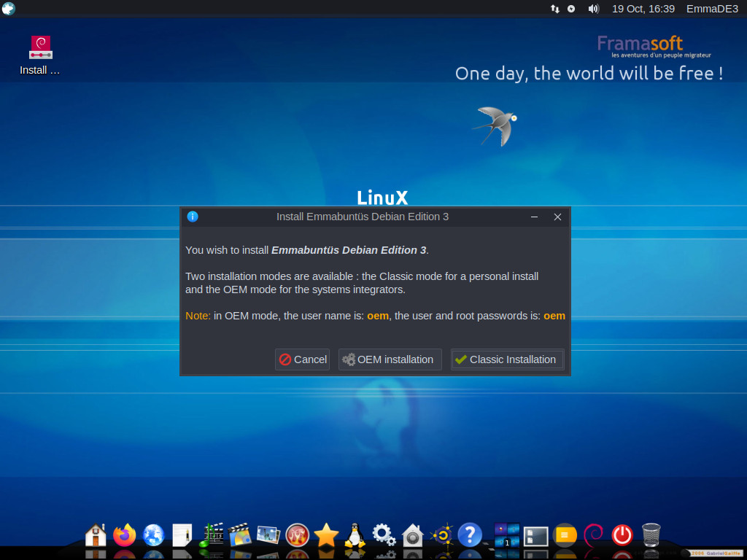Open the Install desktop shortcut

coord(41,55)
